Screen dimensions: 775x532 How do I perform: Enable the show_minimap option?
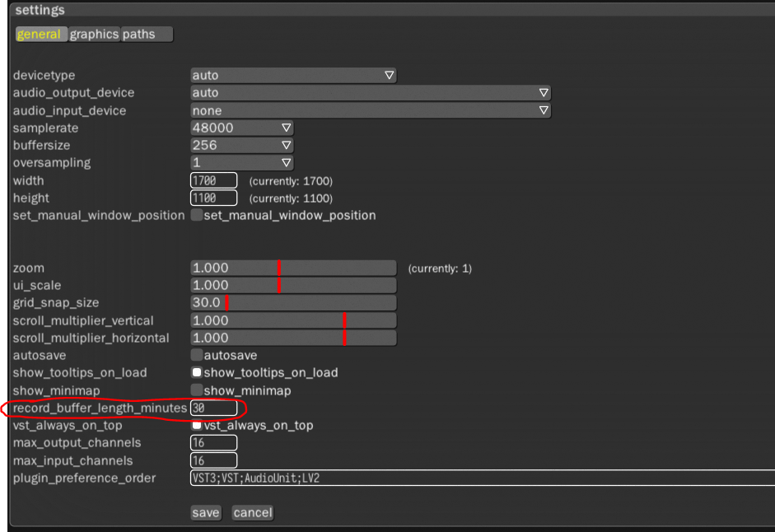click(x=196, y=390)
